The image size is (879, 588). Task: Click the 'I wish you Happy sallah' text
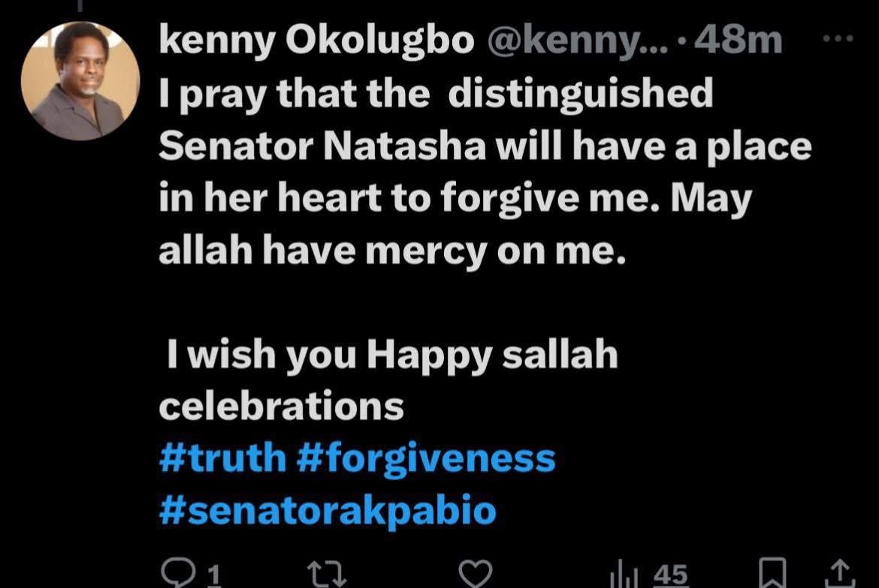392,354
